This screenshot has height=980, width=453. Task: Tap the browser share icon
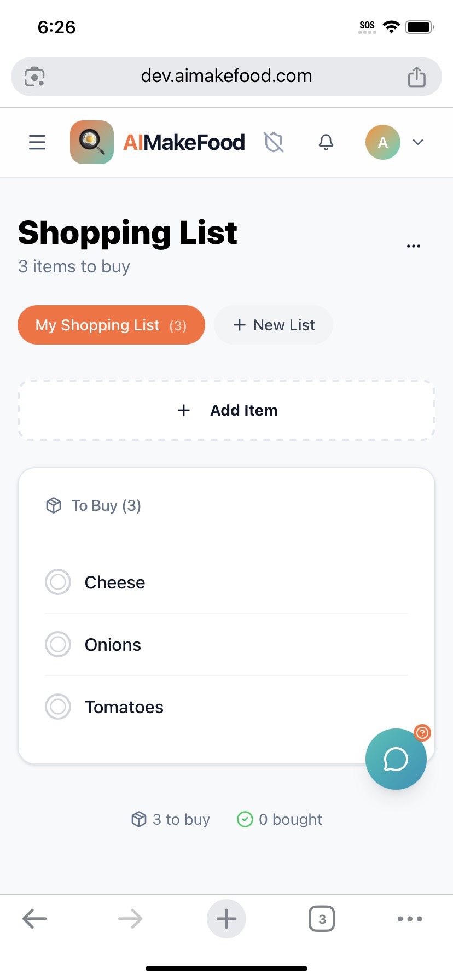click(417, 77)
